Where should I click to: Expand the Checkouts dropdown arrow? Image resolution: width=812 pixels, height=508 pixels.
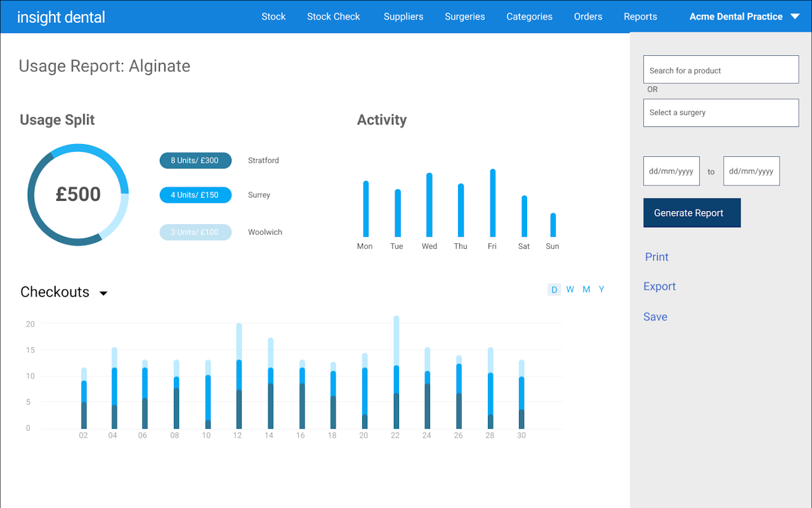pyautogui.click(x=103, y=293)
